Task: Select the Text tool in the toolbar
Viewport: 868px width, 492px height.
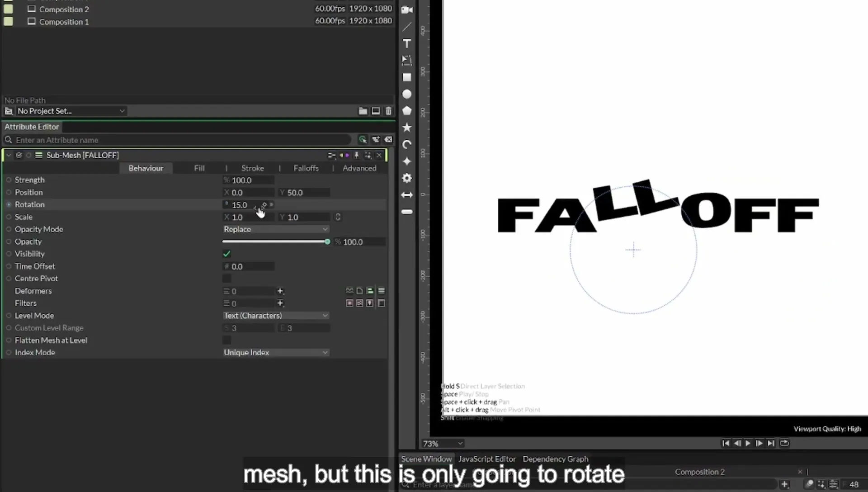Action: pyautogui.click(x=407, y=44)
